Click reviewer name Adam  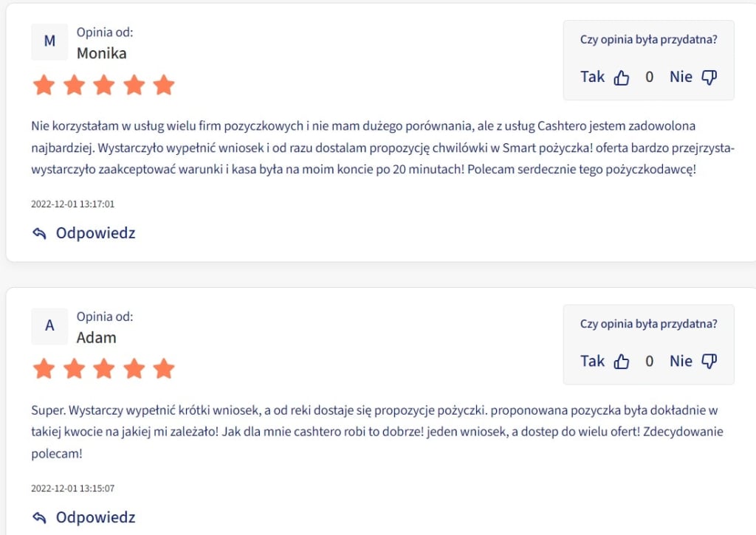click(x=97, y=337)
